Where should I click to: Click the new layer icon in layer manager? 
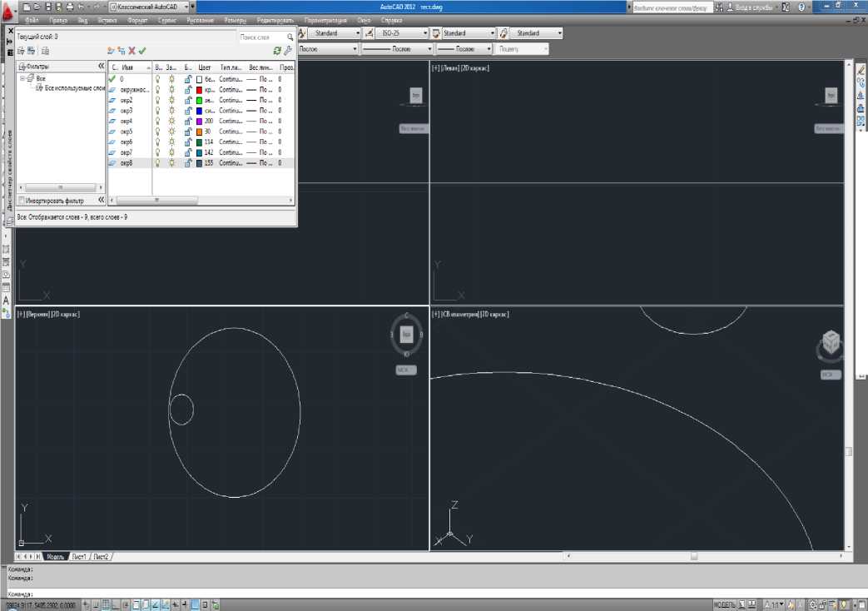pyautogui.click(x=111, y=51)
